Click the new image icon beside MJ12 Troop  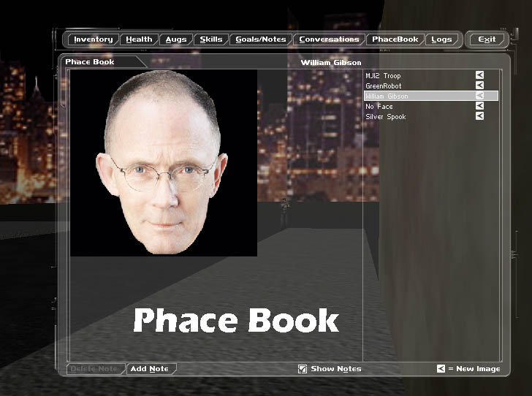coord(480,75)
